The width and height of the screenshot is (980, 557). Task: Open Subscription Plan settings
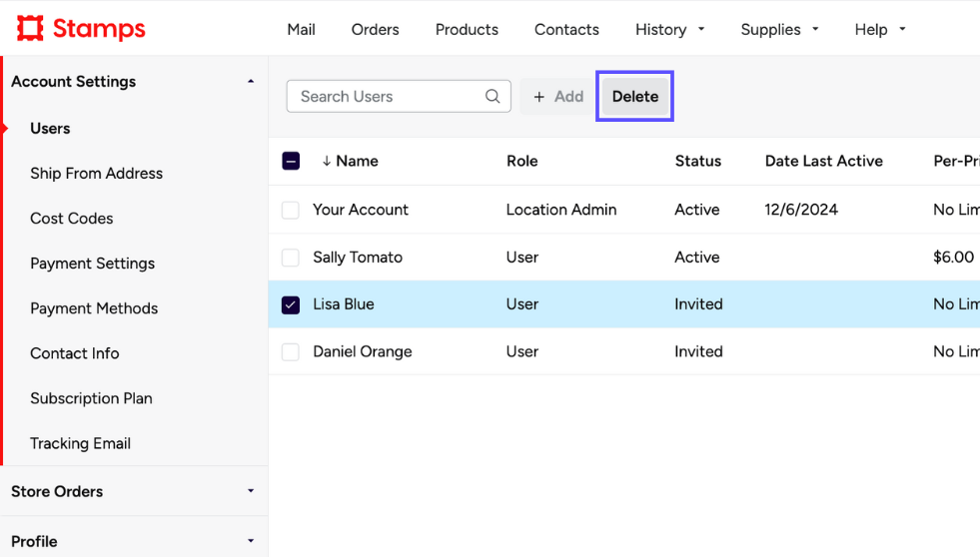(x=91, y=398)
